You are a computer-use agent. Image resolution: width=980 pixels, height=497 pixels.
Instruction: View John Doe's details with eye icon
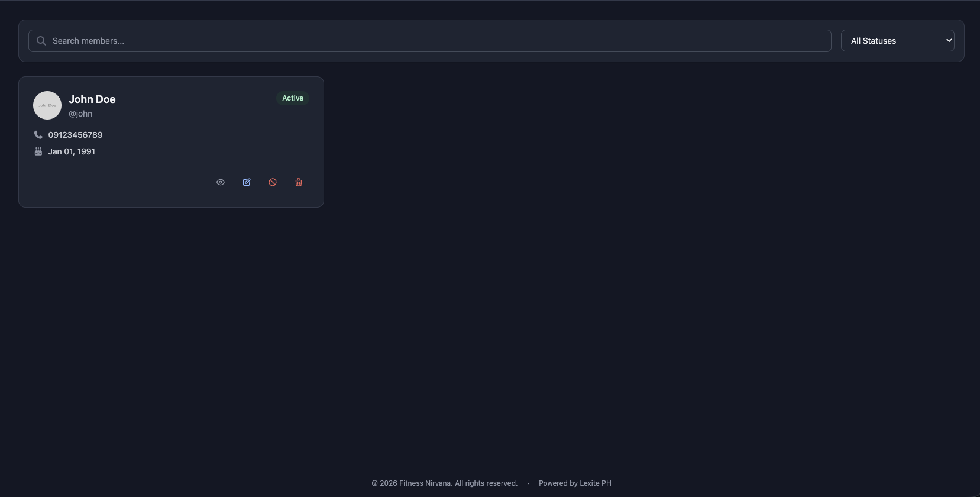tap(221, 182)
